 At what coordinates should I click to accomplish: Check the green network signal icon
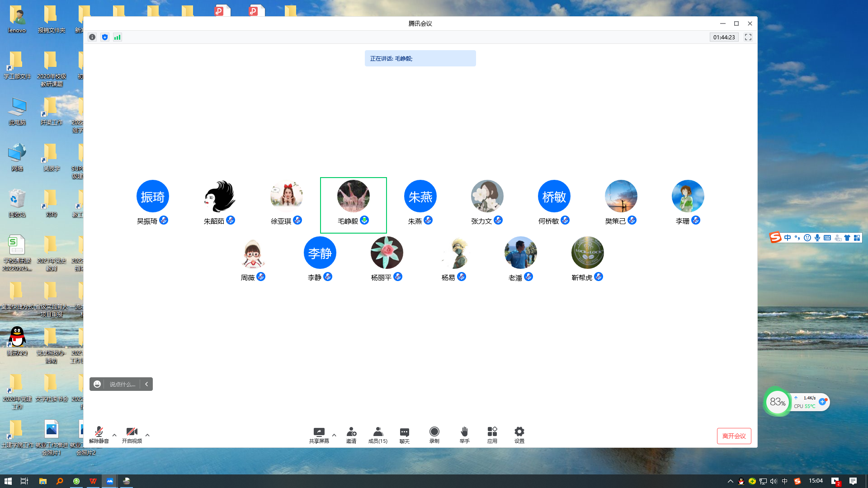[x=117, y=37]
